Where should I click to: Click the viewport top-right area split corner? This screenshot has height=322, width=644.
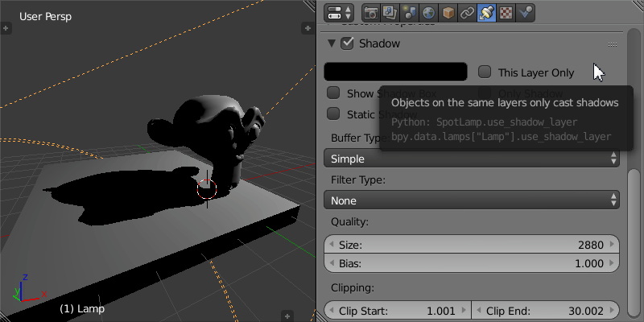309,6
